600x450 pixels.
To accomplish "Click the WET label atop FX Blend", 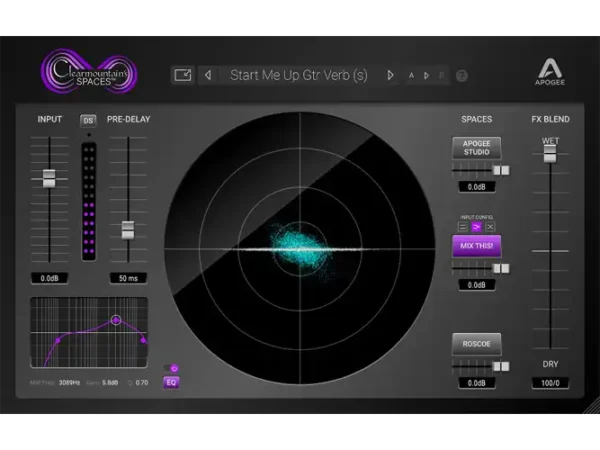I will 550,141.
